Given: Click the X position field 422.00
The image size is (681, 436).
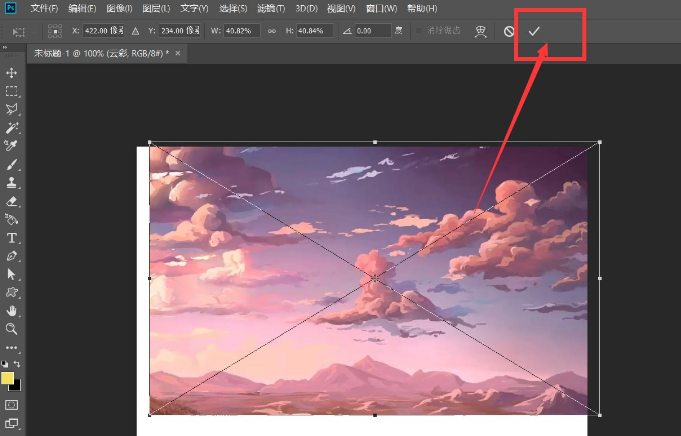Looking at the screenshot, I should click(103, 31).
